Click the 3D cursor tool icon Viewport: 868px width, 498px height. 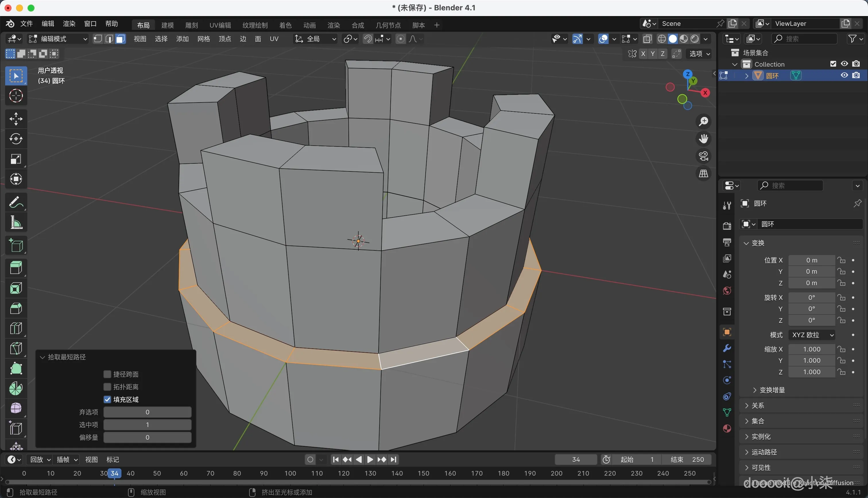click(16, 96)
